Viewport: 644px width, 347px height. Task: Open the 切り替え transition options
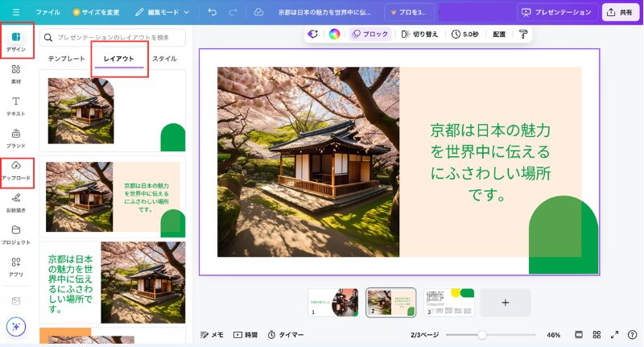419,34
